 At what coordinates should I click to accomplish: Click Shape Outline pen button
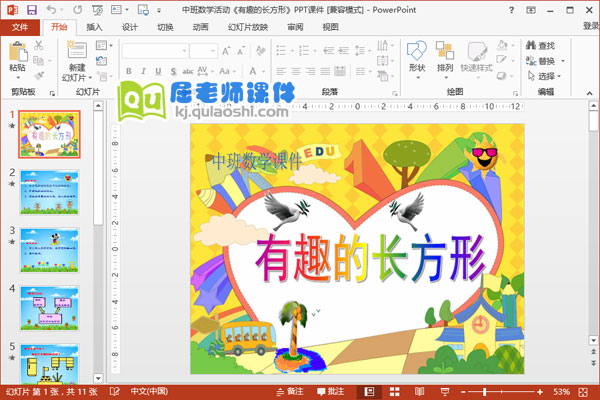tap(502, 60)
